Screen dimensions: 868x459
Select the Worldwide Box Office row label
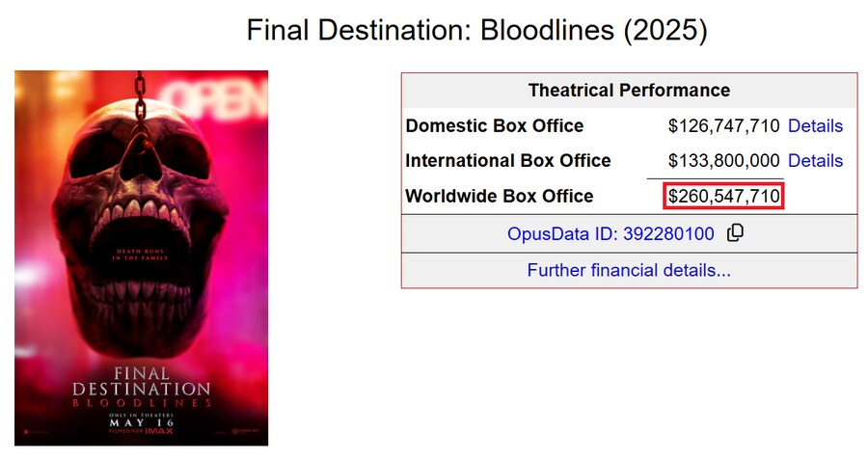tap(499, 196)
